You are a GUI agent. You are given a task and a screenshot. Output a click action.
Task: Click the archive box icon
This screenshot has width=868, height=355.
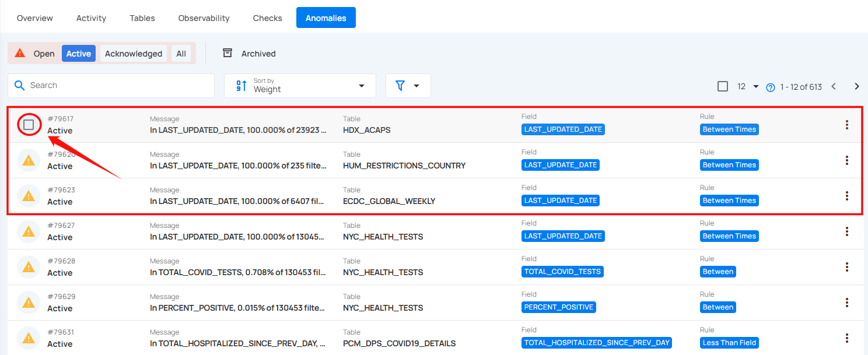click(228, 53)
